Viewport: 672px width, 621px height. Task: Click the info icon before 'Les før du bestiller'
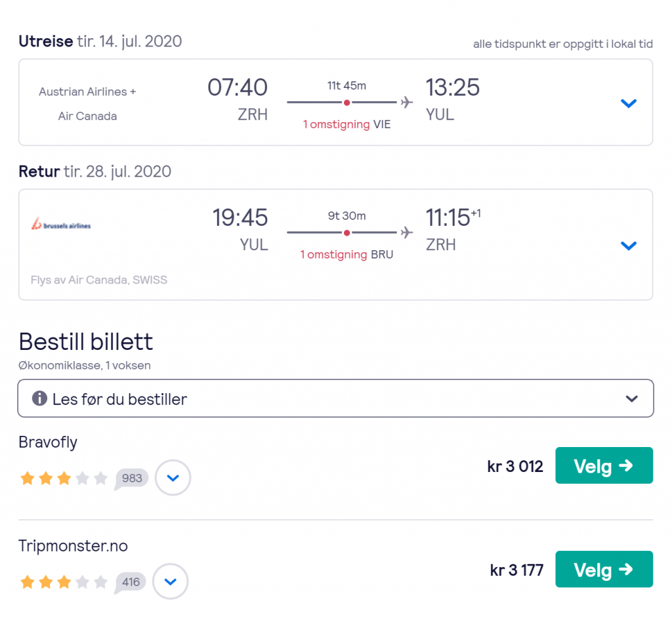(40, 398)
